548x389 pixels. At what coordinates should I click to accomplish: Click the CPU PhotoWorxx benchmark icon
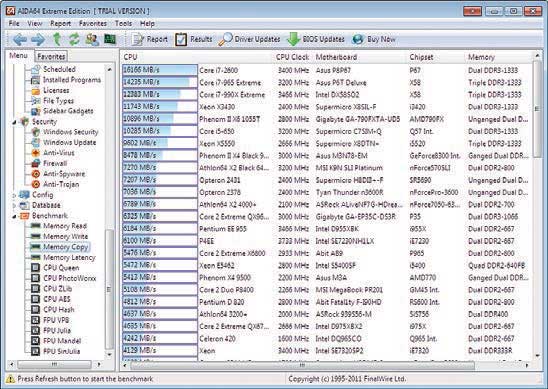point(35,278)
